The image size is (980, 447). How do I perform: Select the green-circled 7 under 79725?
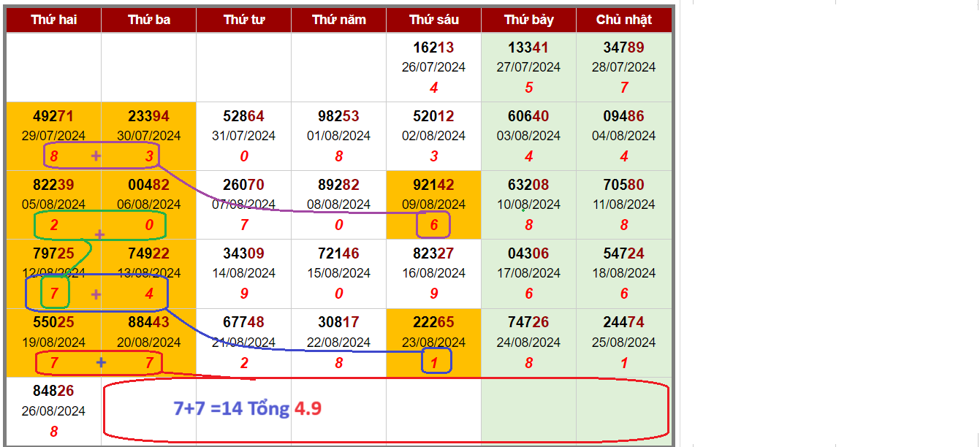click(x=54, y=294)
